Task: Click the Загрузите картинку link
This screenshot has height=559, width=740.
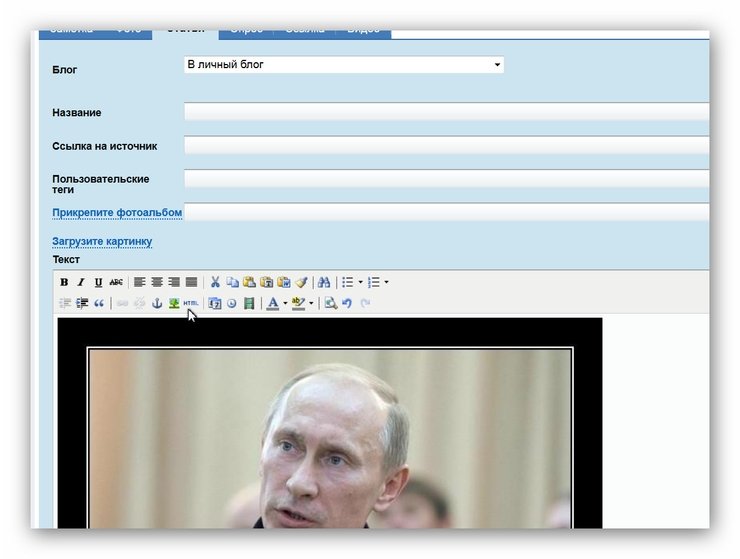Action: [x=102, y=242]
